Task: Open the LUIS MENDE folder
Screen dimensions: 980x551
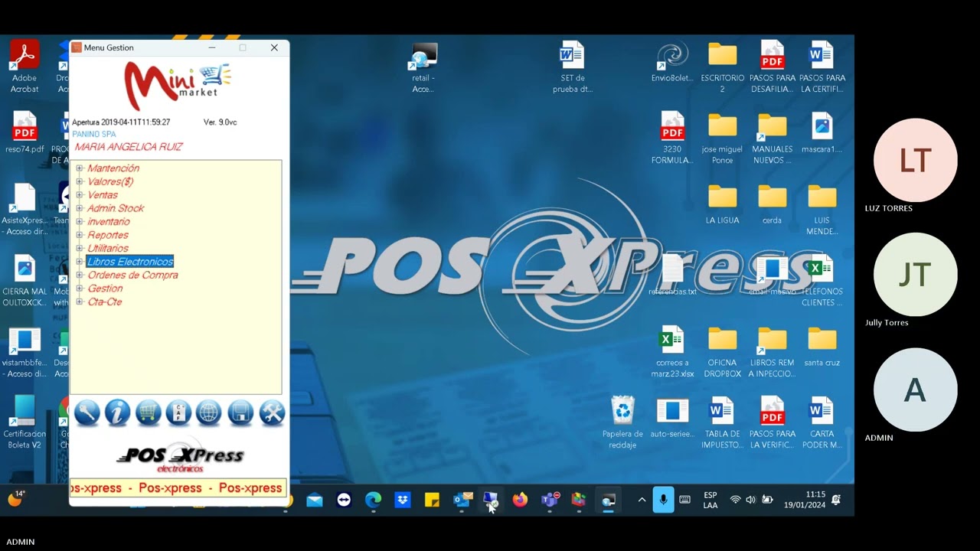Action: (x=822, y=210)
